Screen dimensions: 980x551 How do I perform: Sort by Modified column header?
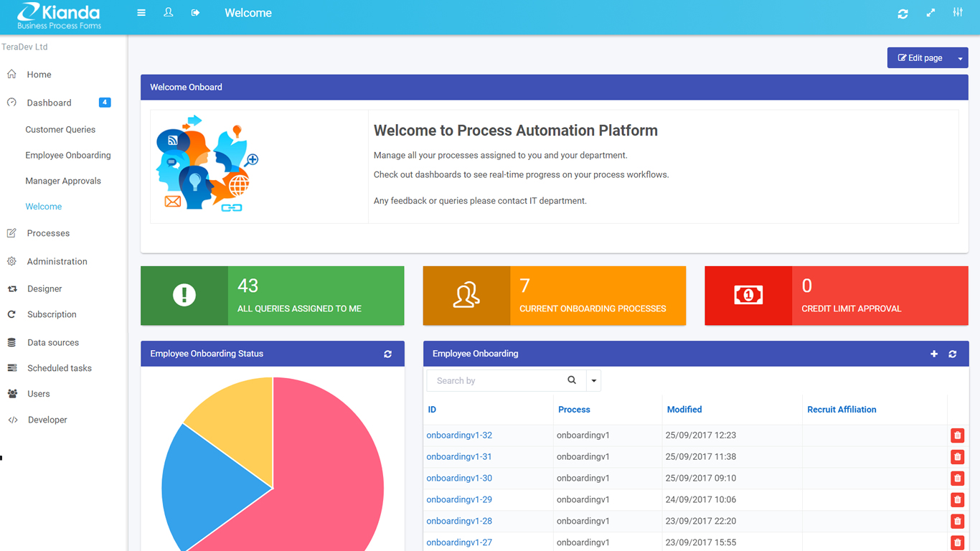coord(684,410)
